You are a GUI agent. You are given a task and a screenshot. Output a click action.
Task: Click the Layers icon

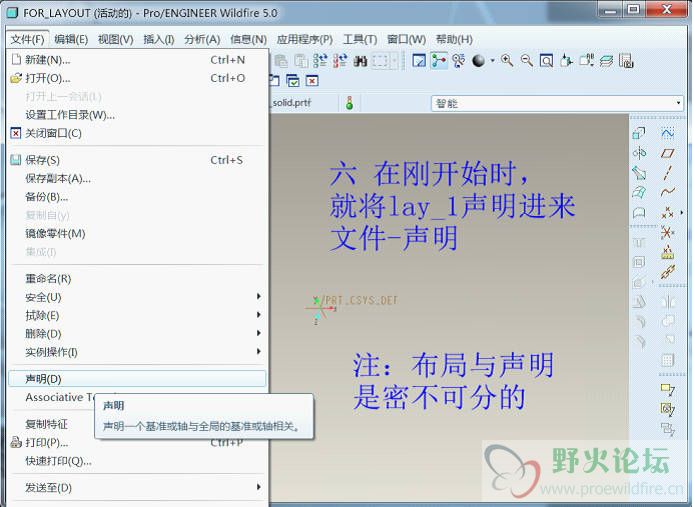coord(606,61)
